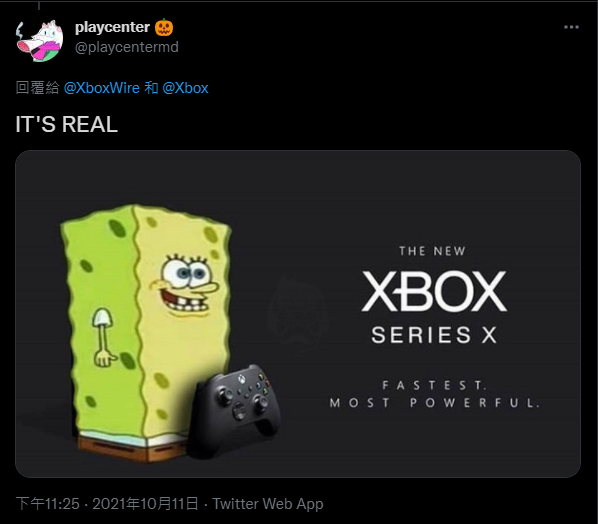Open the tweet's more options ellipsis menu
The height and width of the screenshot is (524, 598).
tap(571, 27)
